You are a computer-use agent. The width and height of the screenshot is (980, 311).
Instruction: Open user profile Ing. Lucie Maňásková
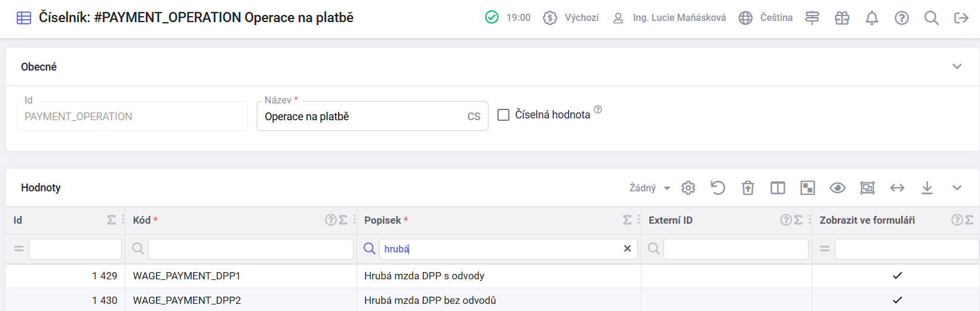[x=669, y=18]
